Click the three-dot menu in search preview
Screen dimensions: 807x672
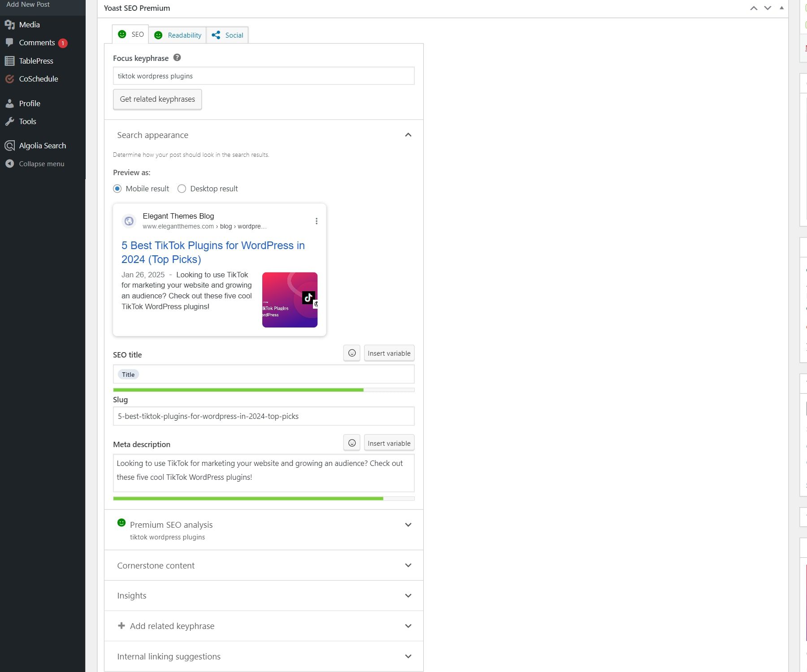tap(317, 221)
